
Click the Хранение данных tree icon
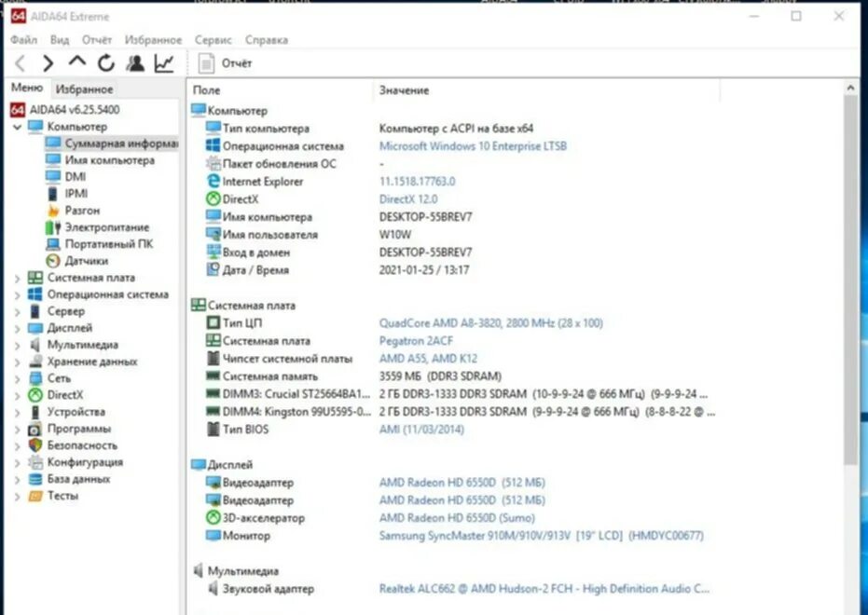coord(35,362)
